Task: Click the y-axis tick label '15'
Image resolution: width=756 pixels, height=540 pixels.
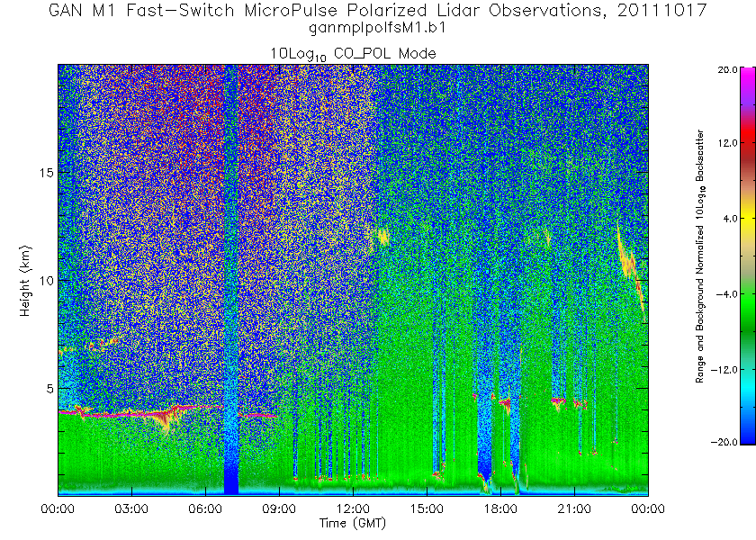Action: point(46,173)
